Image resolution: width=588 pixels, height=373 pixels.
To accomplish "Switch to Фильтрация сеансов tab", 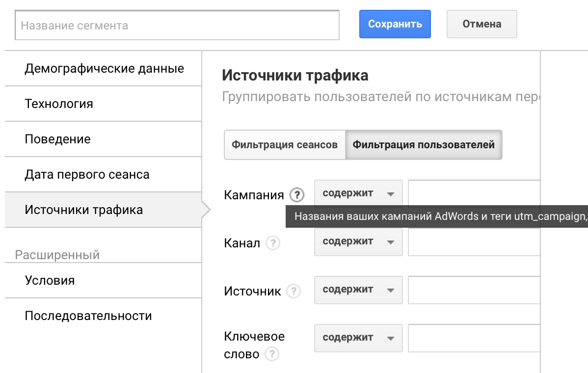I will [x=284, y=145].
